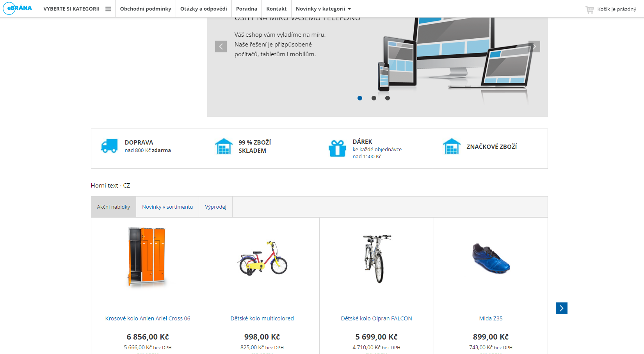Select the first carousel dot

[x=360, y=98]
